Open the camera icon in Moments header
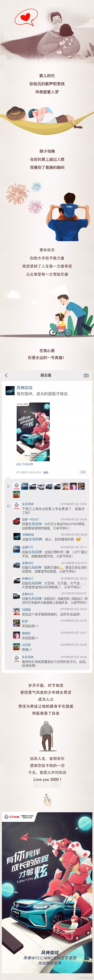The width and height of the screenshot is (94, 980). click(x=86, y=375)
